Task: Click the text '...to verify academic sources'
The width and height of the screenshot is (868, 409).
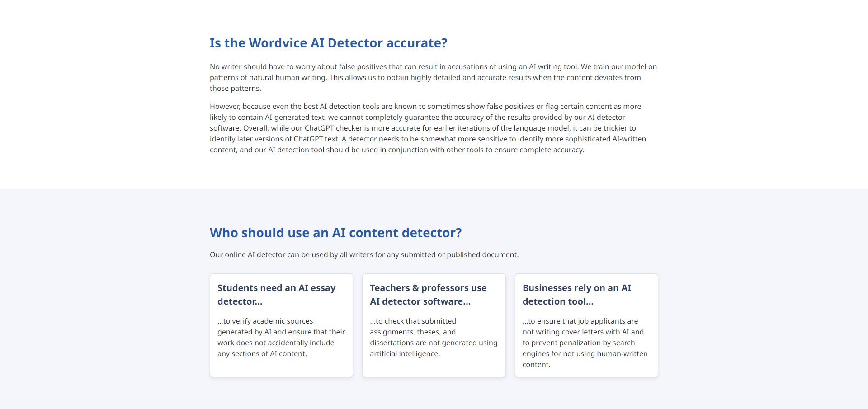Action: click(281, 337)
